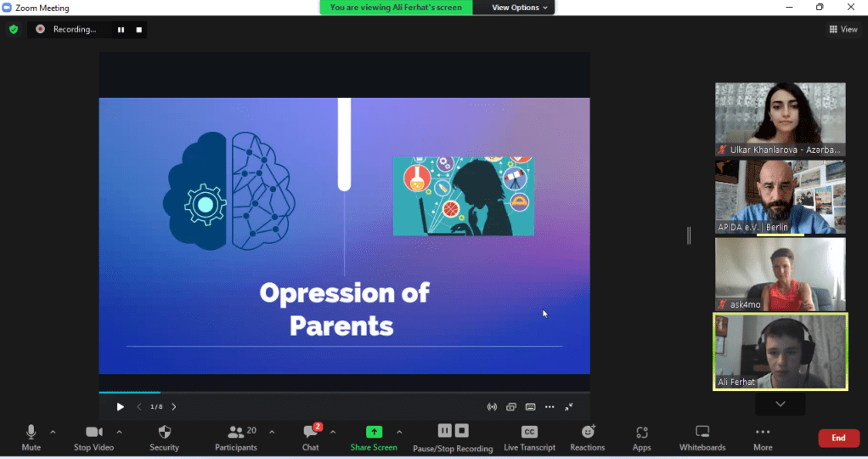
Task: Click the red End meeting button
Action: (838, 438)
